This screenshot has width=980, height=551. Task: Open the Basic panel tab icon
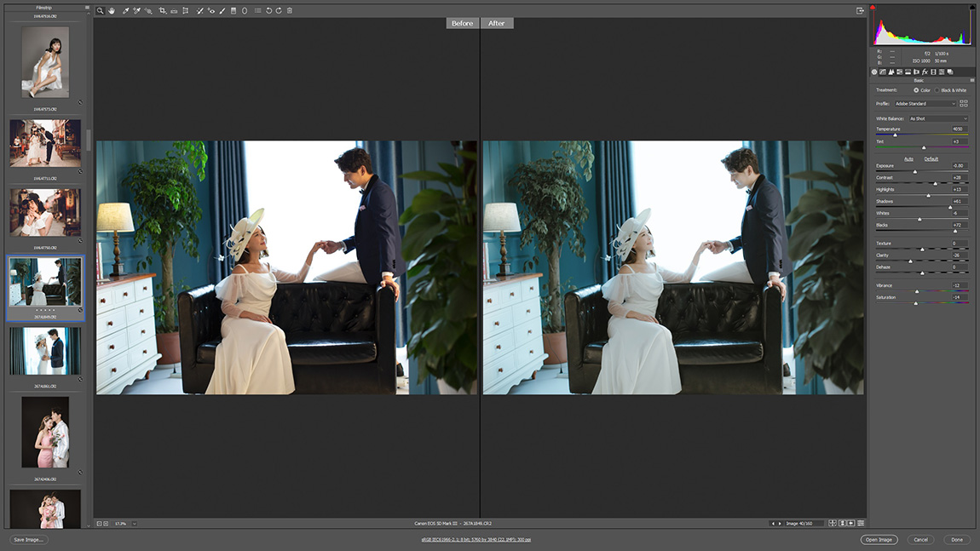tap(874, 72)
